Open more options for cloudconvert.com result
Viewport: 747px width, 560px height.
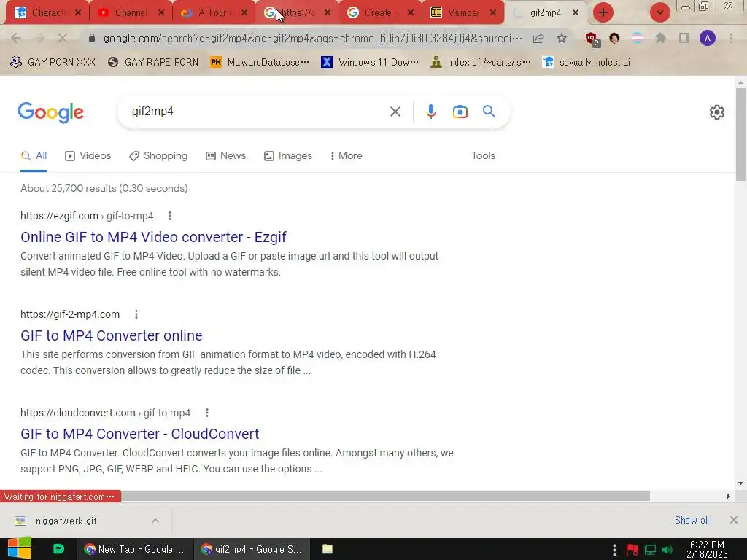click(206, 413)
